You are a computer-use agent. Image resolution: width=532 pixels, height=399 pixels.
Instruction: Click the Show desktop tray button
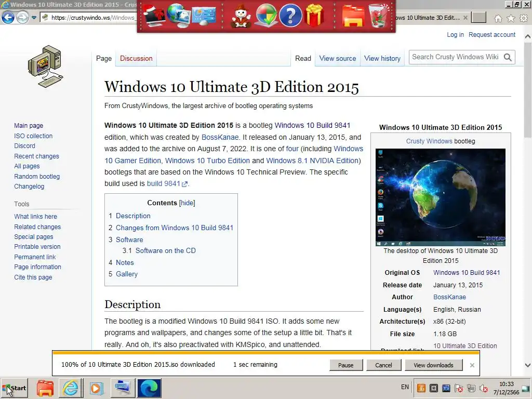point(526,388)
